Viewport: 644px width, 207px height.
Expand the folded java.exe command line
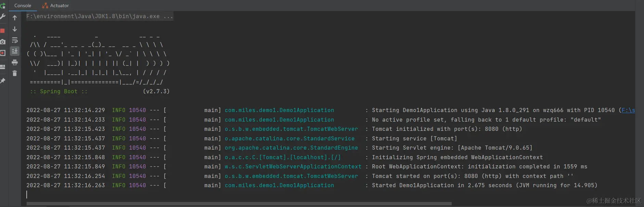tap(168, 16)
